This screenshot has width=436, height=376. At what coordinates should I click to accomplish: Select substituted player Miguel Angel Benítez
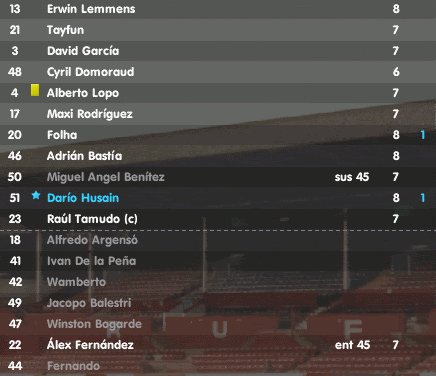[x=106, y=177]
